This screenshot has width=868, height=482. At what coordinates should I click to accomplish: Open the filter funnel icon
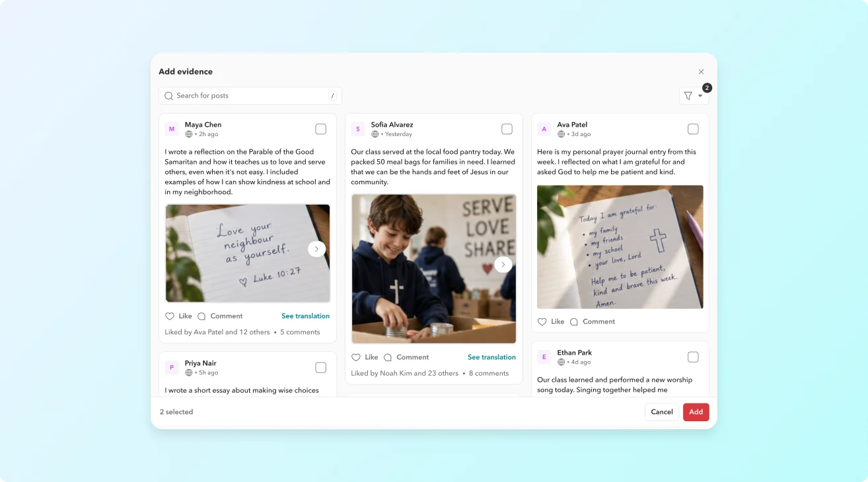coord(688,96)
